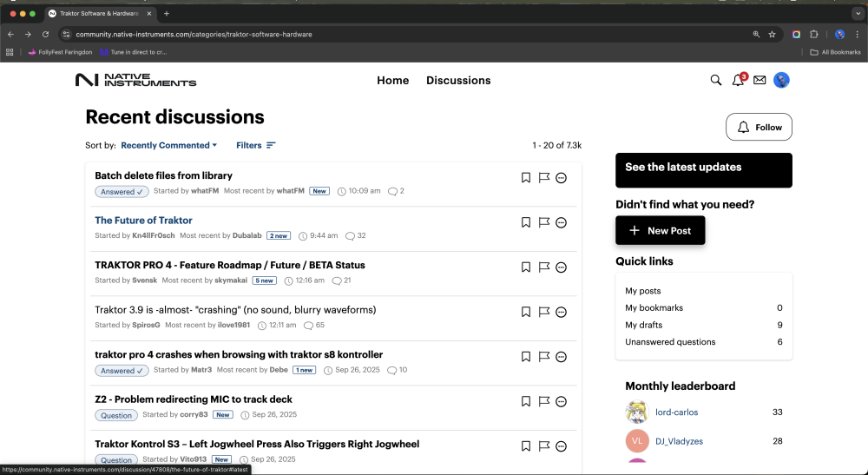This screenshot has width=868, height=475.
Task: Follow this category
Action: pyautogui.click(x=759, y=128)
